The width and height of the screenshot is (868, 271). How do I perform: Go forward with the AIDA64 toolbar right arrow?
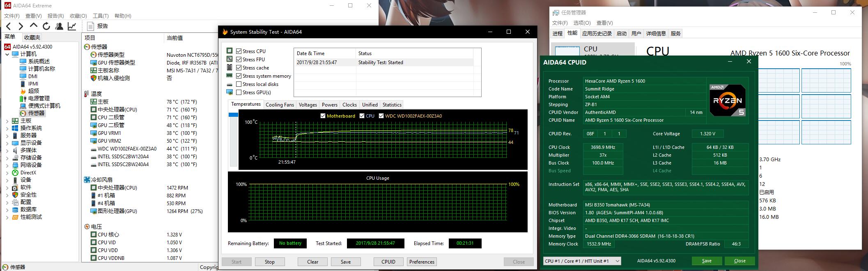pos(21,26)
